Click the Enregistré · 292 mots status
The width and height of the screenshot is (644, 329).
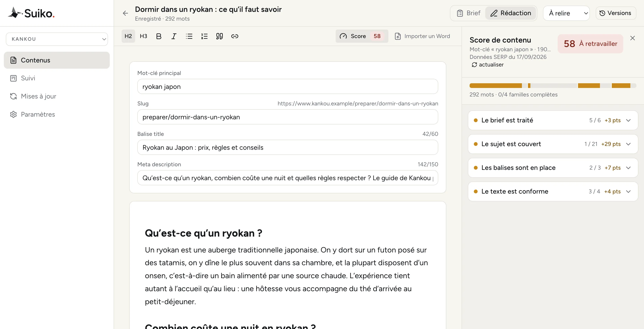pyautogui.click(x=162, y=19)
